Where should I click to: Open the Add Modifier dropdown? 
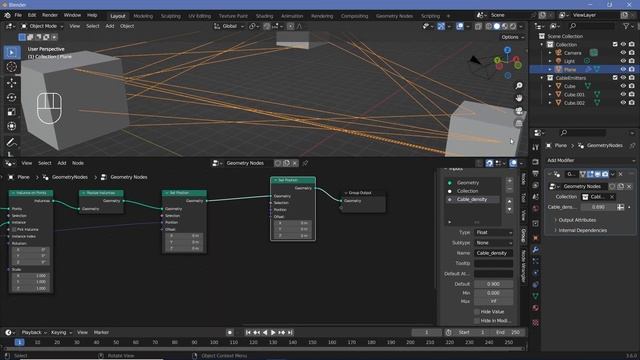click(590, 160)
